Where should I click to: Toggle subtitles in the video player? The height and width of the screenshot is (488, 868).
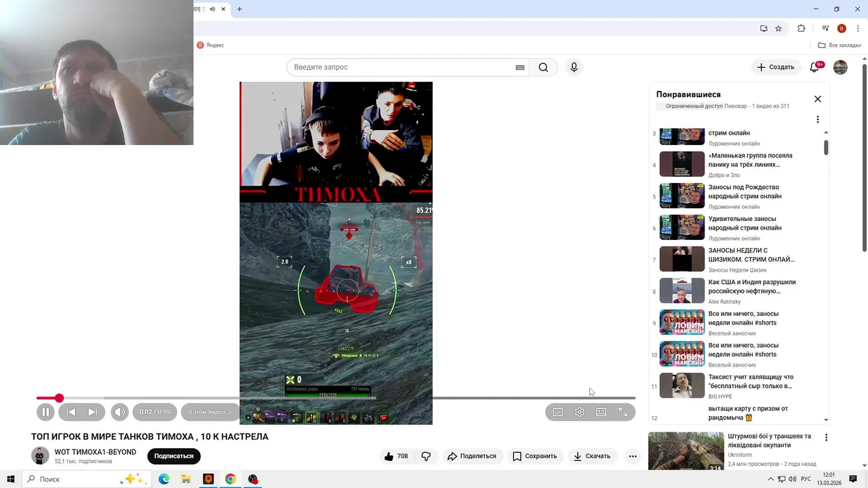click(557, 412)
